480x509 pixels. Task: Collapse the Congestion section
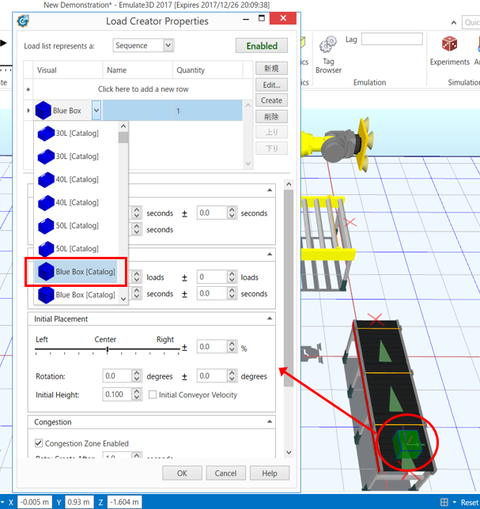(x=269, y=422)
